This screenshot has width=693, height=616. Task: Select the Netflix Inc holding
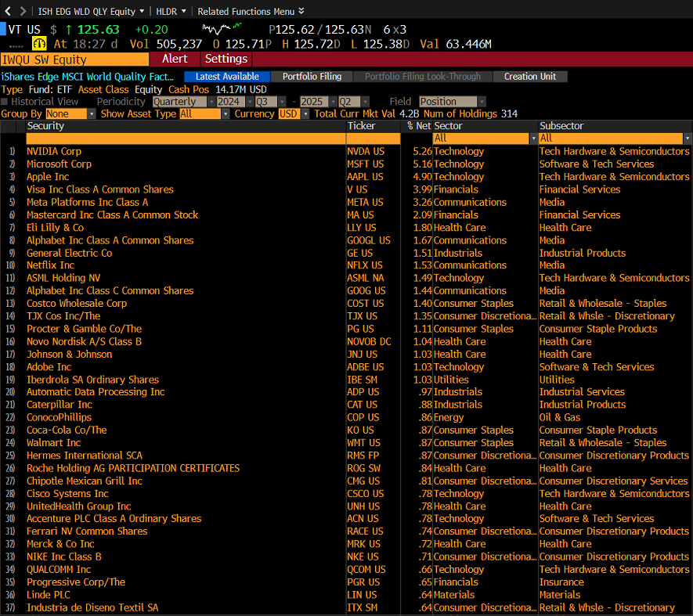[50, 265]
